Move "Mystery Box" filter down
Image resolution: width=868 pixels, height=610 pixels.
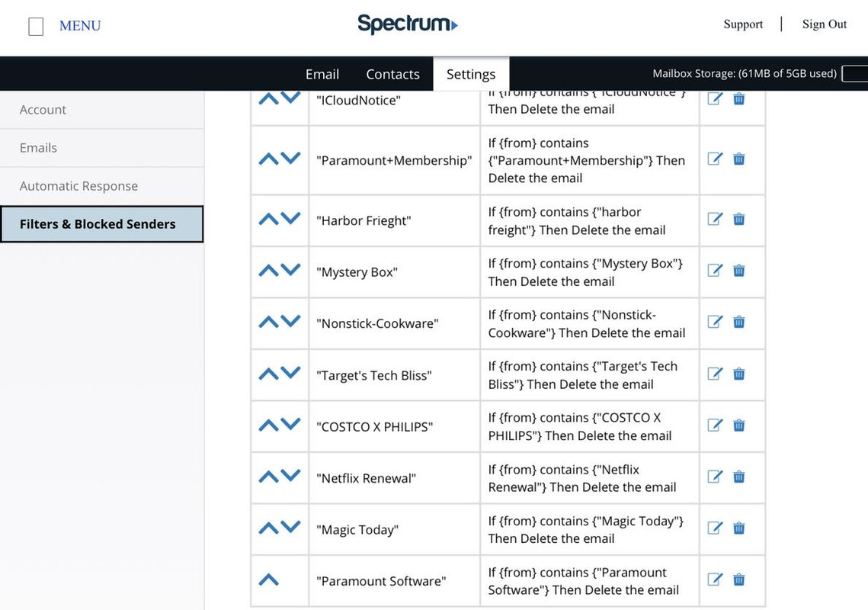(290, 269)
